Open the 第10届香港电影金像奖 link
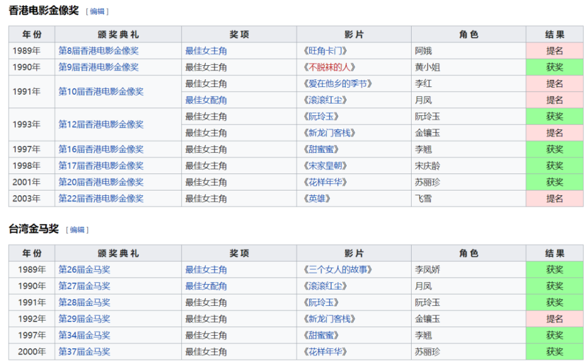 click(101, 92)
